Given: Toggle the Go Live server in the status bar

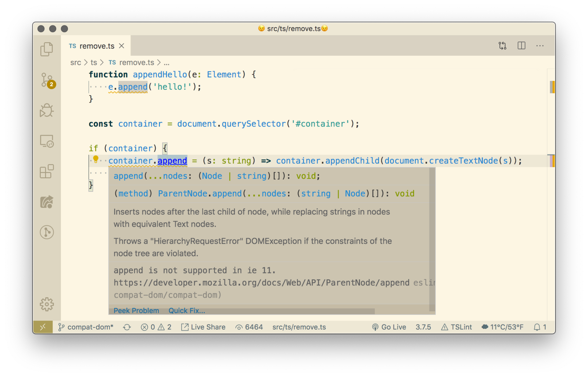Looking at the screenshot, I should (x=389, y=327).
